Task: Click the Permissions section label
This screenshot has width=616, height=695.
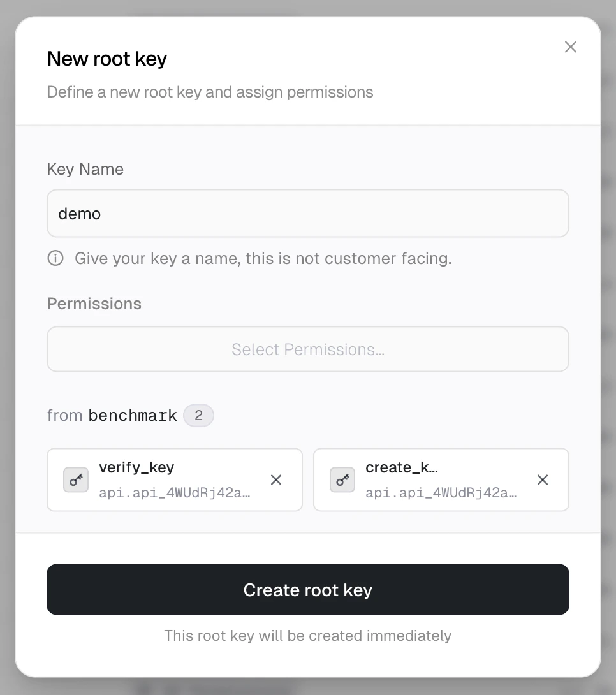Action: coord(94,304)
